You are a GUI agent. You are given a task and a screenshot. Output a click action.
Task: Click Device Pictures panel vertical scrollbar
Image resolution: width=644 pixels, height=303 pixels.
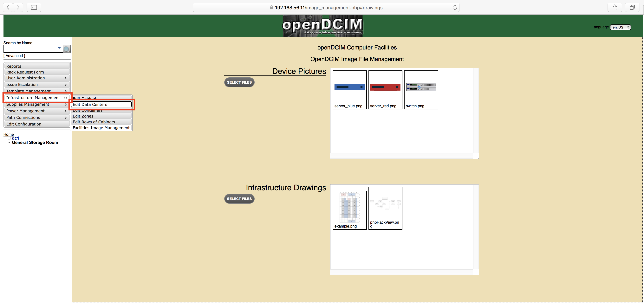coord(476,111)
